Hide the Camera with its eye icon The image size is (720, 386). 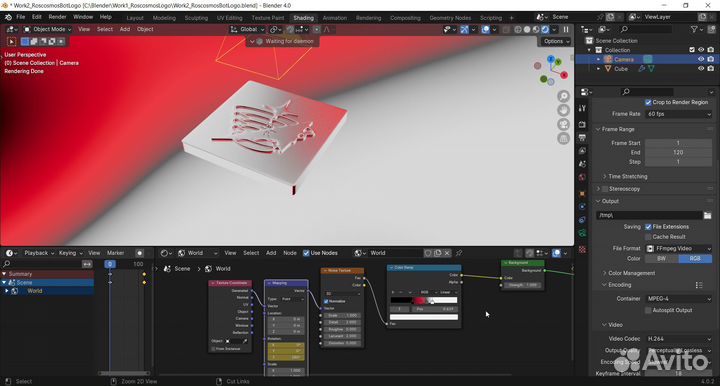[701, 59]
